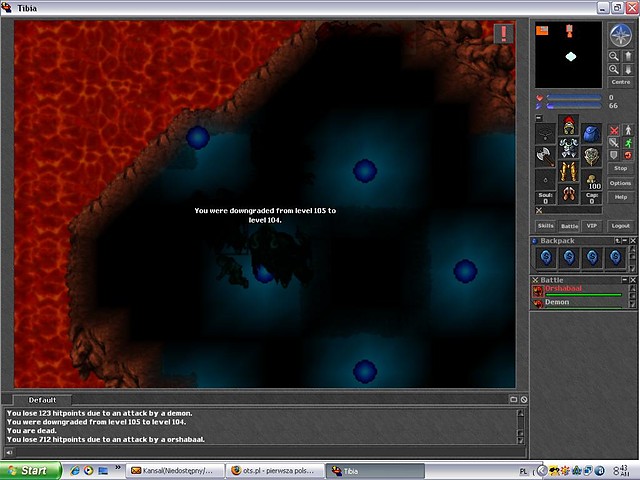Select third rune in Backpack
Viewport: 640px width, 480px height.
[592, 258]
